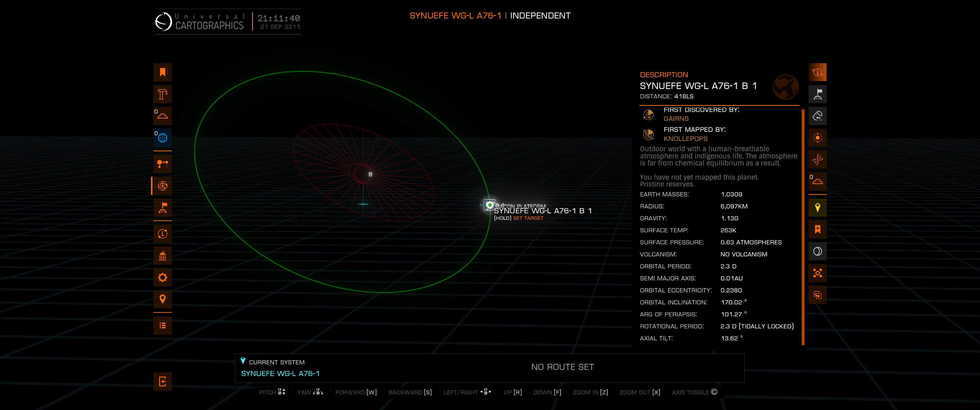Screen dimensions: 980x410
Task: Select the SYNUEFE WG-L A76-1 B 1 planet marker
Action: (490, 205)
